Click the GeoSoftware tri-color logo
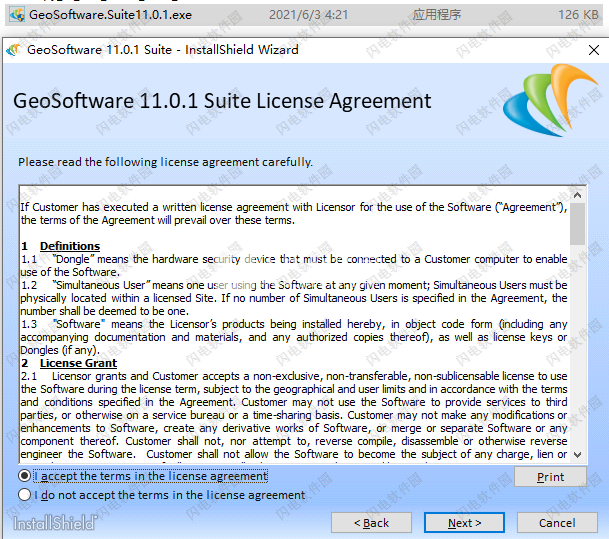This screenshot has height=539, width=609. [550, 100]
